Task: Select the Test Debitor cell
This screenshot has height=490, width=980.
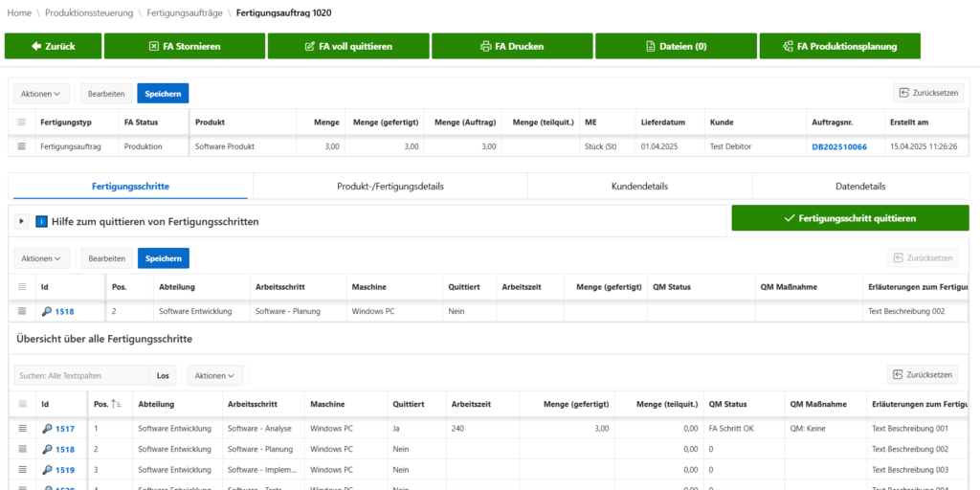Action: point(754,146)
